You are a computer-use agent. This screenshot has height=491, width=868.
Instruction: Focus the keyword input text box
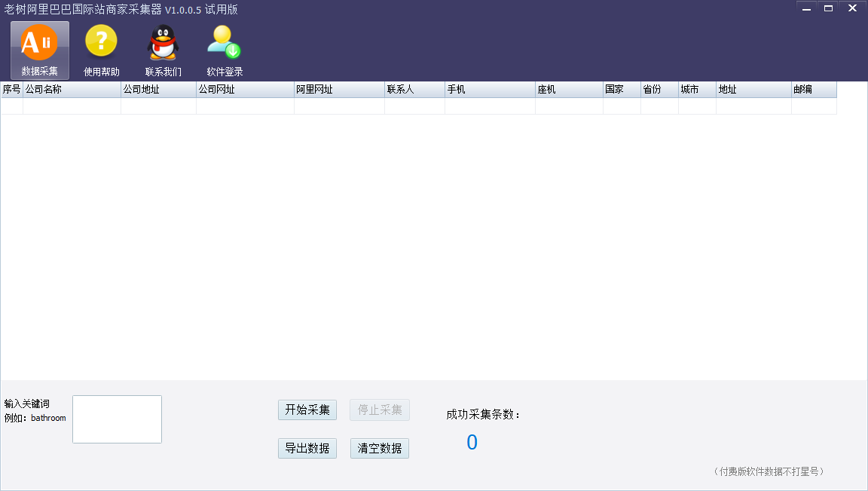pos(118,419)
